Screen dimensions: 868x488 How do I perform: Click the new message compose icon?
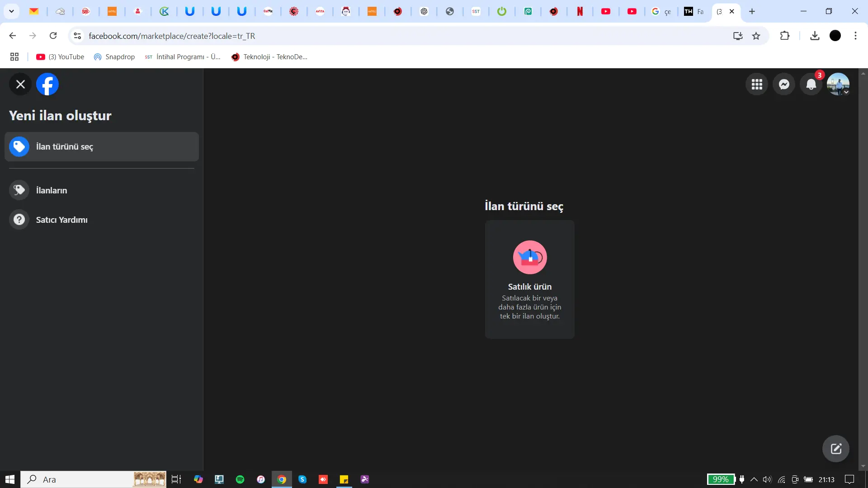point(835,449)
